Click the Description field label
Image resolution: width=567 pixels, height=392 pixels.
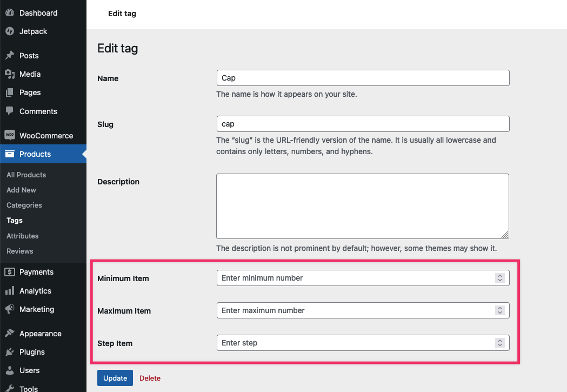click(x=118, y=182)
